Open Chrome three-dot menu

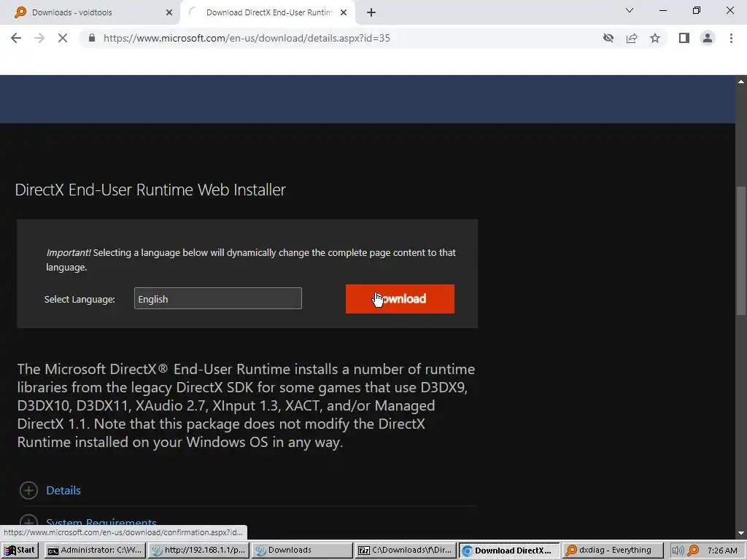pos(731,38)
